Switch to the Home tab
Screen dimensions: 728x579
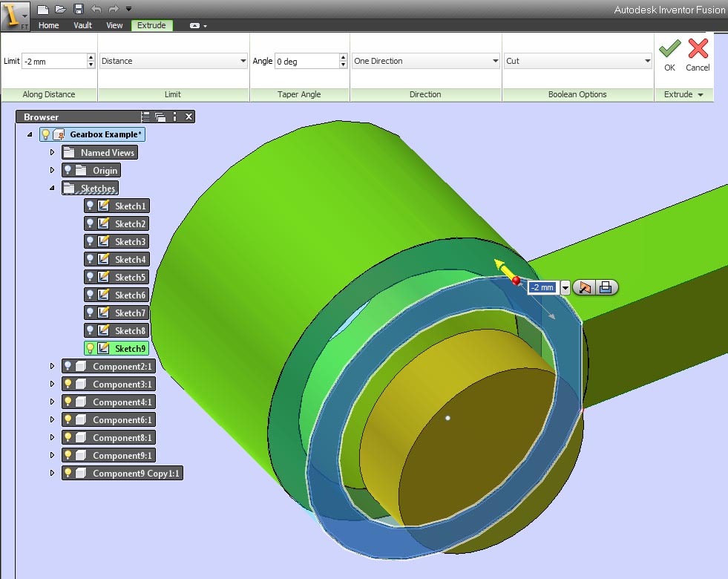click(48, 25)
